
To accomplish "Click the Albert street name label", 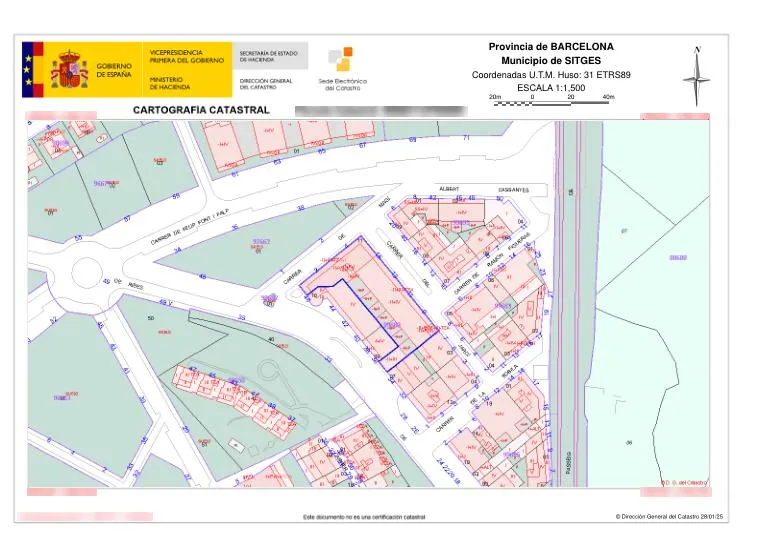I will (449, 189).
